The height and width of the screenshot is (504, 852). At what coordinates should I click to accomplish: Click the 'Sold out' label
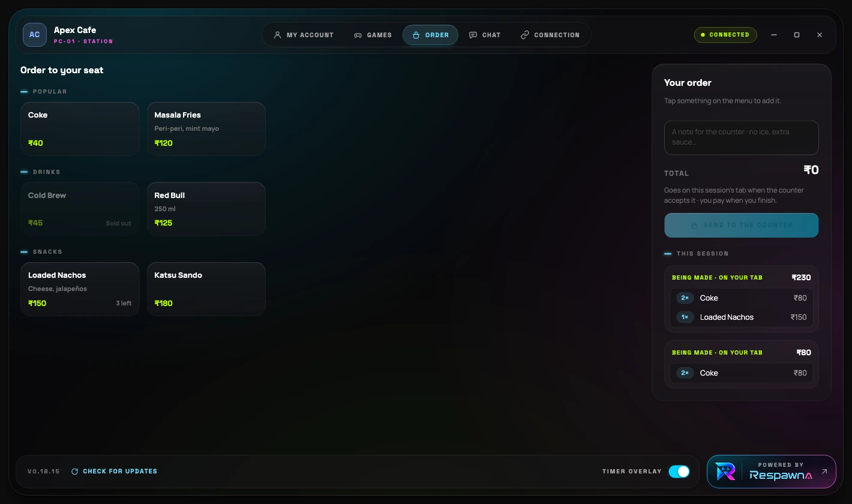(119, 223)
